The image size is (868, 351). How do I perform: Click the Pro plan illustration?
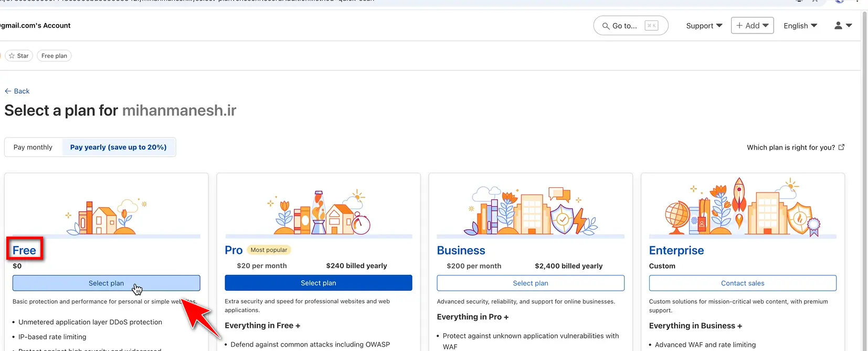click(x=319, y=212)
